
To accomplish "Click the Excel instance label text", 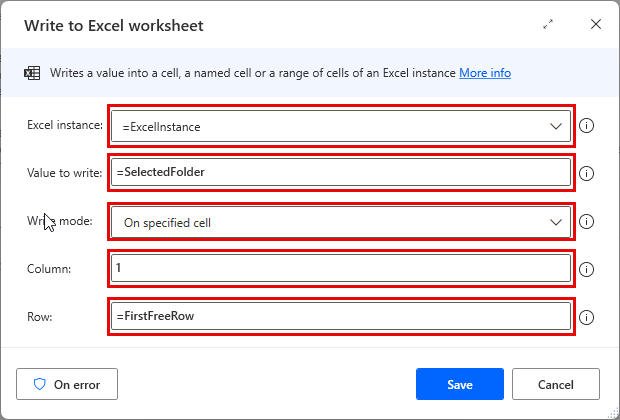I will coord(64,126).
